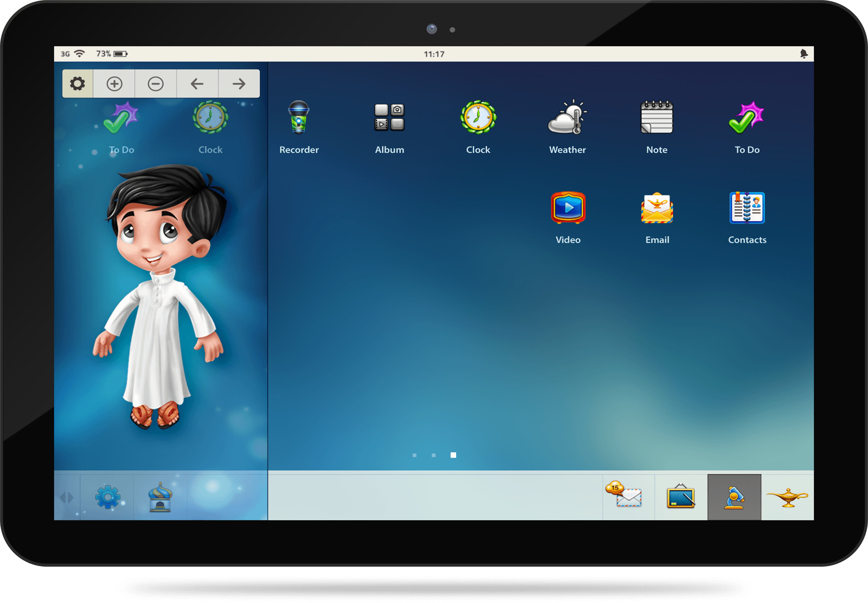Viewport: 868px width, 603px height.
Task: Click the golden magic lamp icon
Action: 787,496
